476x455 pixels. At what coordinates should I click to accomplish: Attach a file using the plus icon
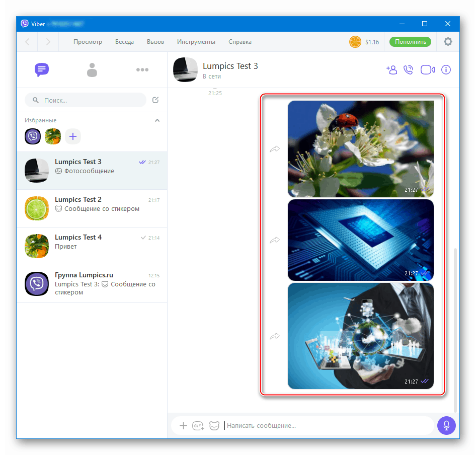[x=183, y=425]
